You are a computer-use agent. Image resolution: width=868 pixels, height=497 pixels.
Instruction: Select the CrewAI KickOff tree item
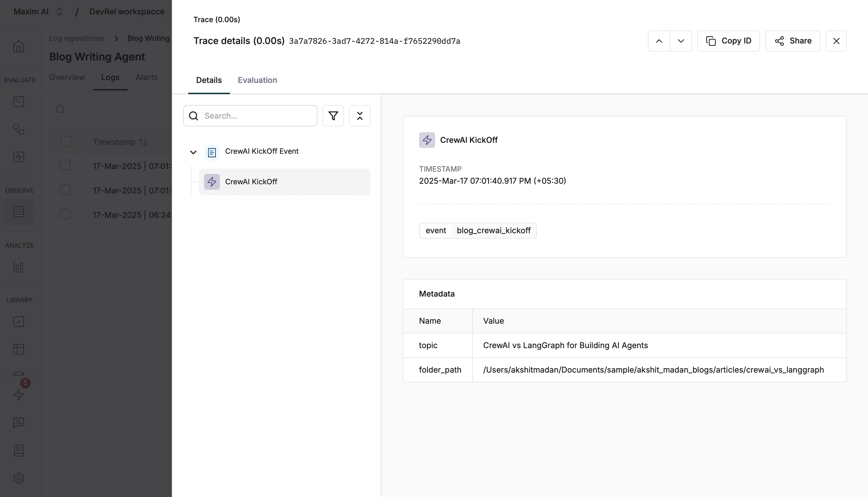[x=284, y=182]
